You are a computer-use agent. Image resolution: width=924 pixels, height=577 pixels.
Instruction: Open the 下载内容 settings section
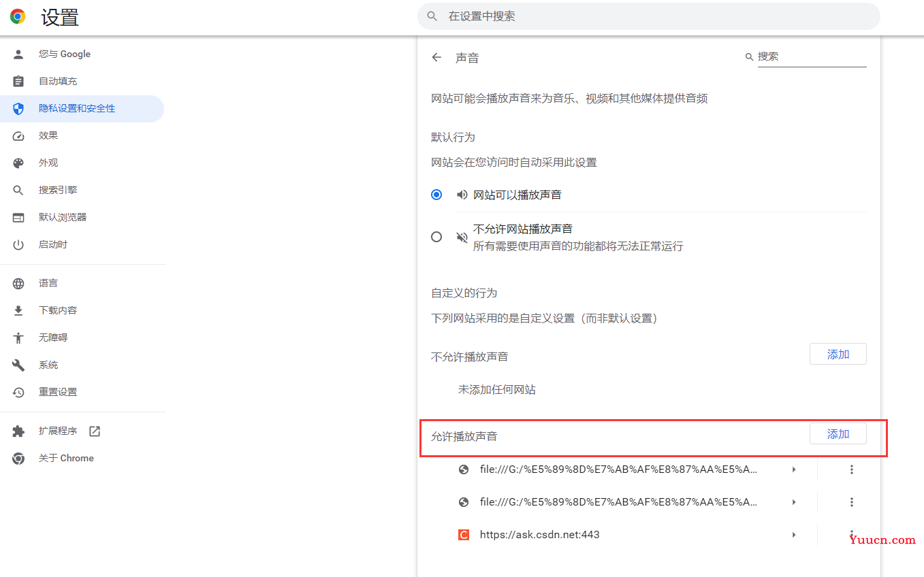(x=82, y=310)
